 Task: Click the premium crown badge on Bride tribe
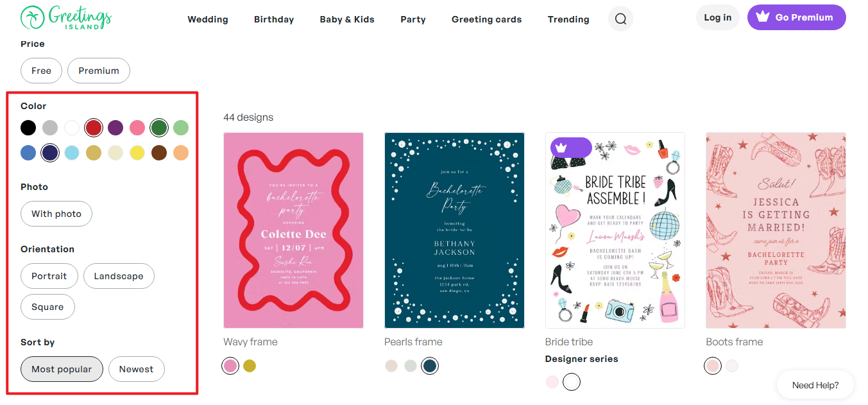click(562, 148)
